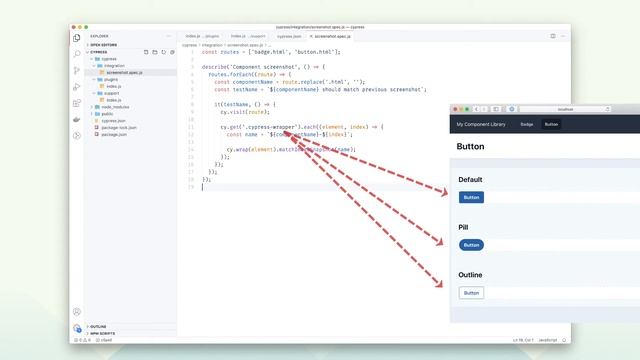Open editor more actions ellipsis
This screenshot has height=360, width=640.
563,36
